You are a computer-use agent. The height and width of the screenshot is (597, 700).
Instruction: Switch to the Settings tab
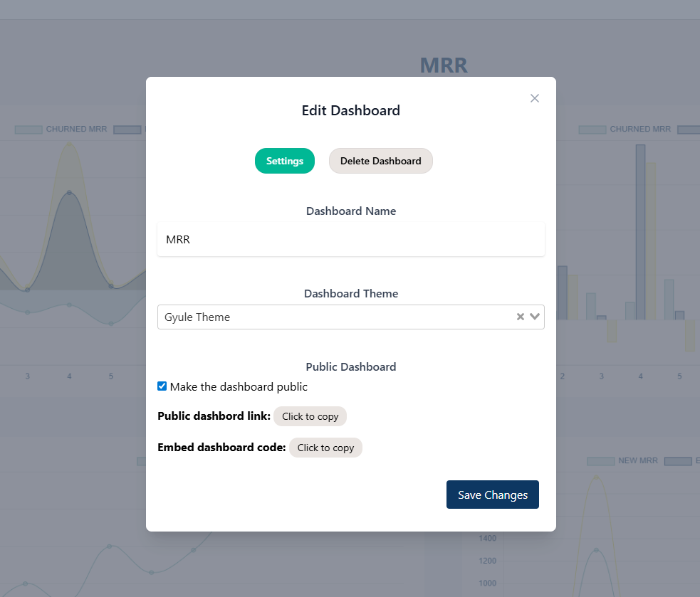tap(285, 161)
